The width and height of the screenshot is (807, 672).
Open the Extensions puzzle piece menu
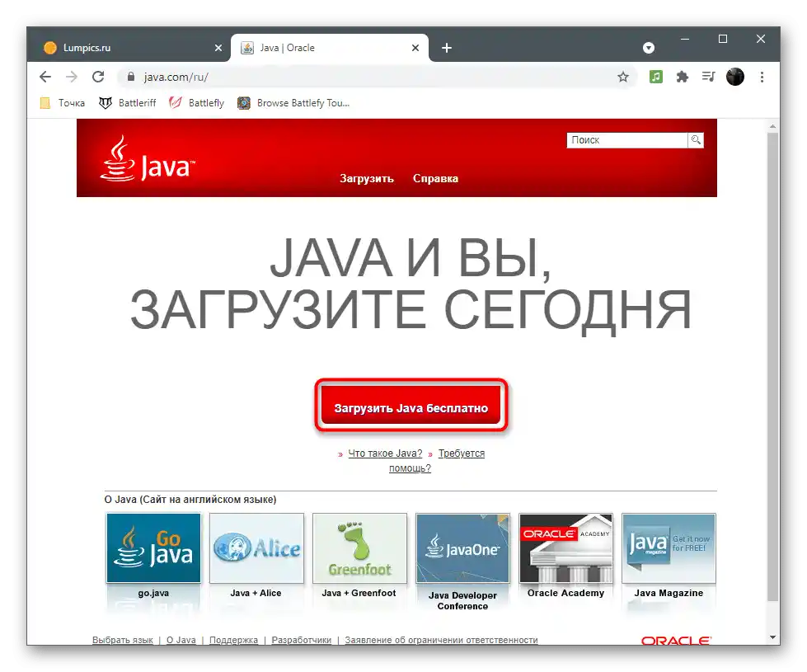pos(683,78)
